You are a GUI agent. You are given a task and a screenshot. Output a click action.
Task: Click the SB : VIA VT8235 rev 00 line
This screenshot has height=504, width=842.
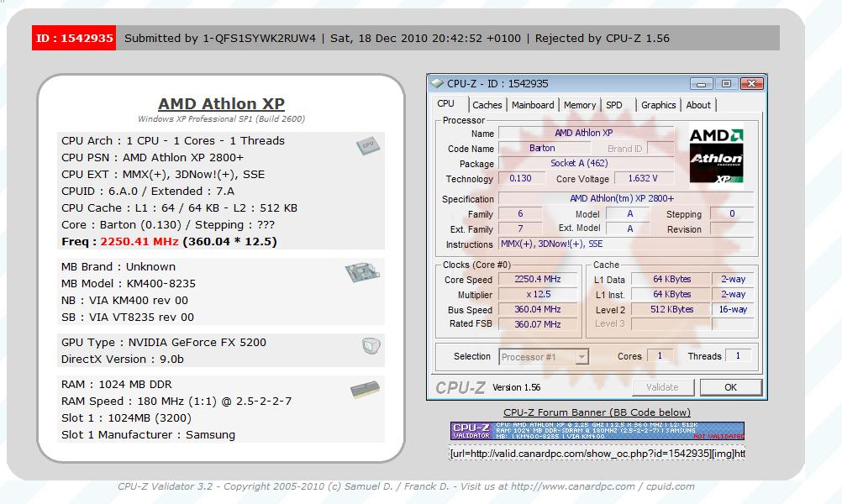[x=127, y=317]
